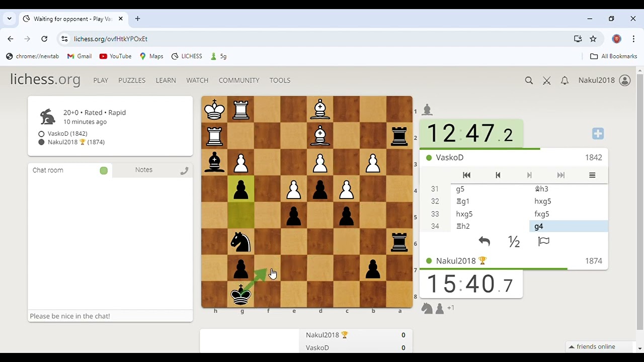The height and width of the screenshot is (362, 644).
Task: Open the PUZZLES menu
Action: coord(132,80)
